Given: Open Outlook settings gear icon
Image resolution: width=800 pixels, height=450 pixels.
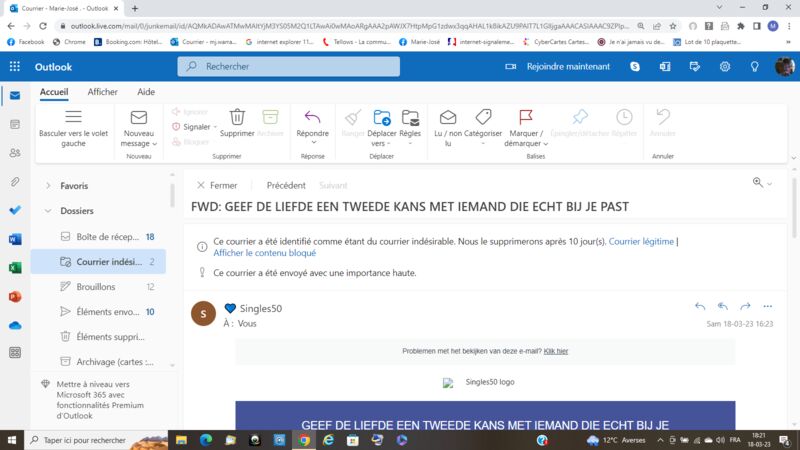Looking at the screenshot, I should tap(725, 67).
